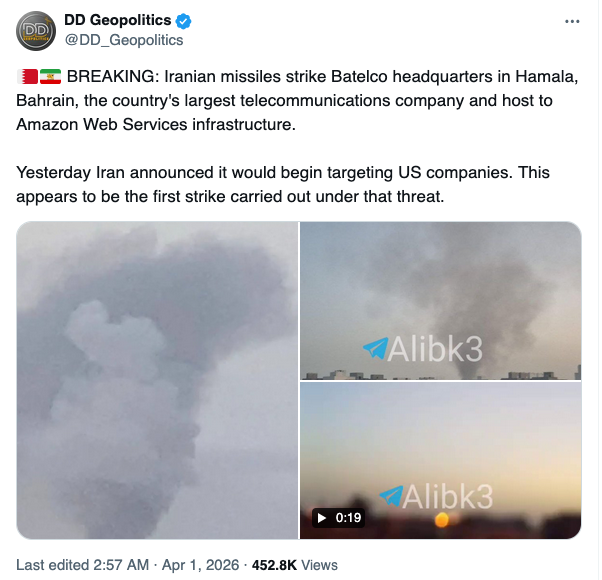Open the three-dot more options menu
602x580 pixels.
tap(572, 21)
